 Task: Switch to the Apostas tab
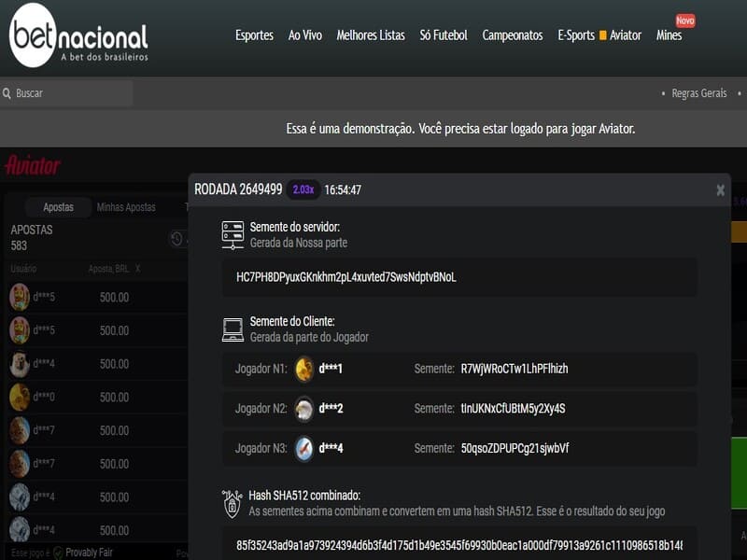click(58, 207)
